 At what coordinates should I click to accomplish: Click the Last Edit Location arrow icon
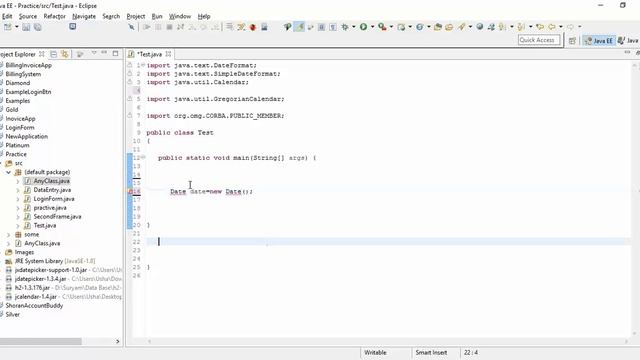point(540,27)
